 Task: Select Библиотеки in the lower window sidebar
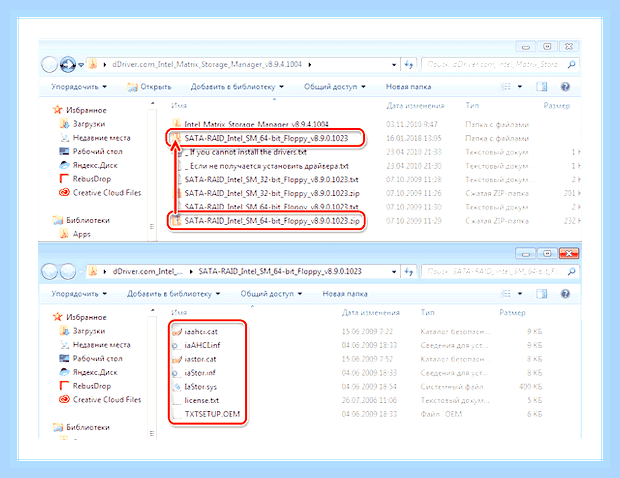click(x=81, y=427)
